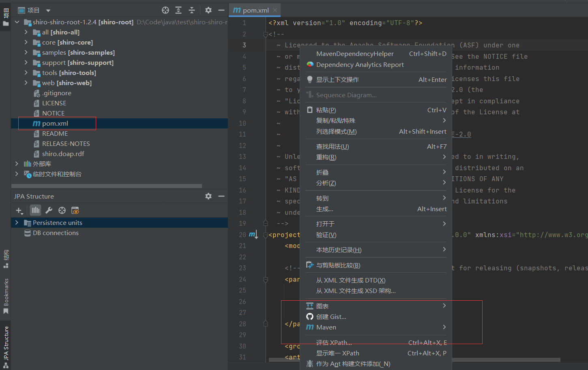
Task: Click the plus add icon in JPA Structure
Action: point(19,210)
